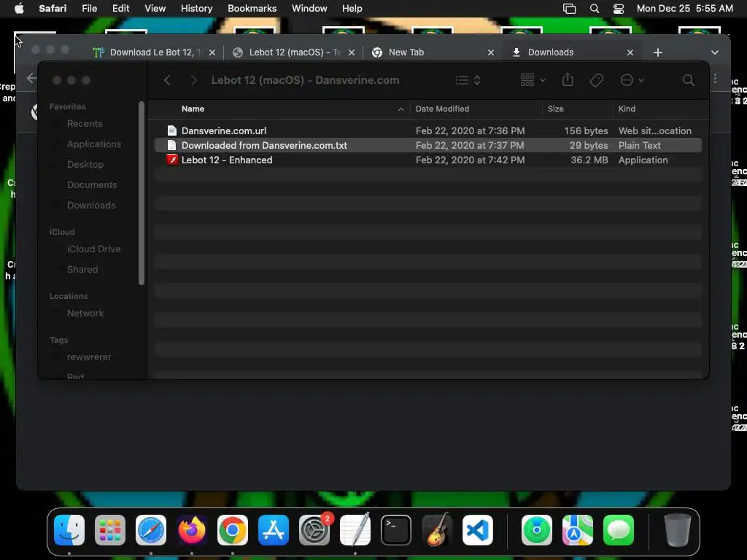Image resolution: width=747 pixels, height=560 pixels.
Task: Open the list view switcher dropdown
Action: 468,80
